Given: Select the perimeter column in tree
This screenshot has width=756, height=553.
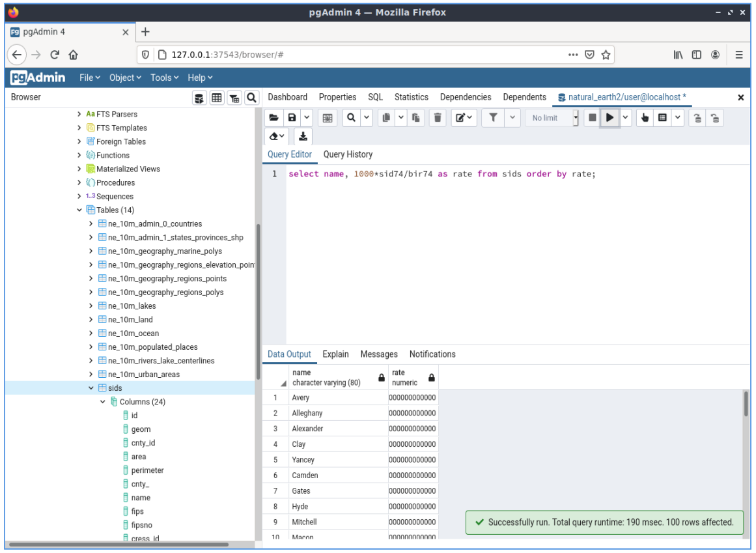Looking at the screenshot, I should pyautogui.click(x=148, y=470).
